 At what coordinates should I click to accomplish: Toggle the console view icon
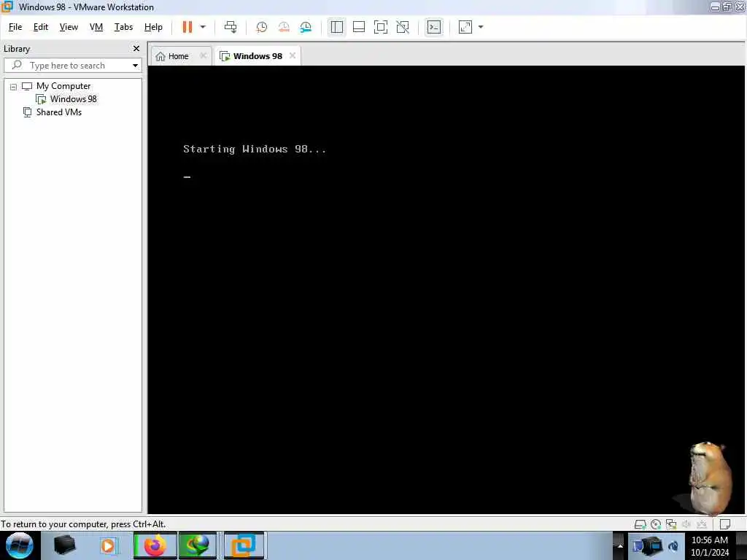click(x=434, y=27)
